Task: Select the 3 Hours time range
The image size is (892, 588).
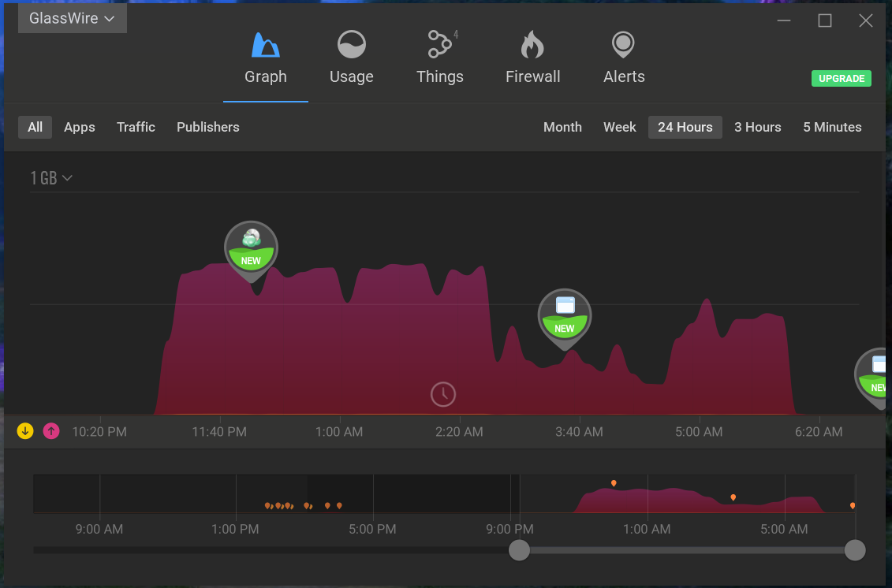Action: [757, 128]
